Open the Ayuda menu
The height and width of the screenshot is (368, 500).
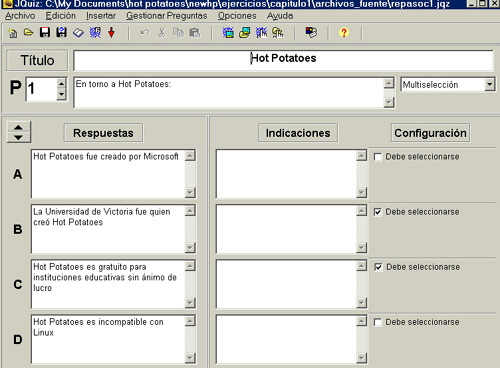point(280,16)
